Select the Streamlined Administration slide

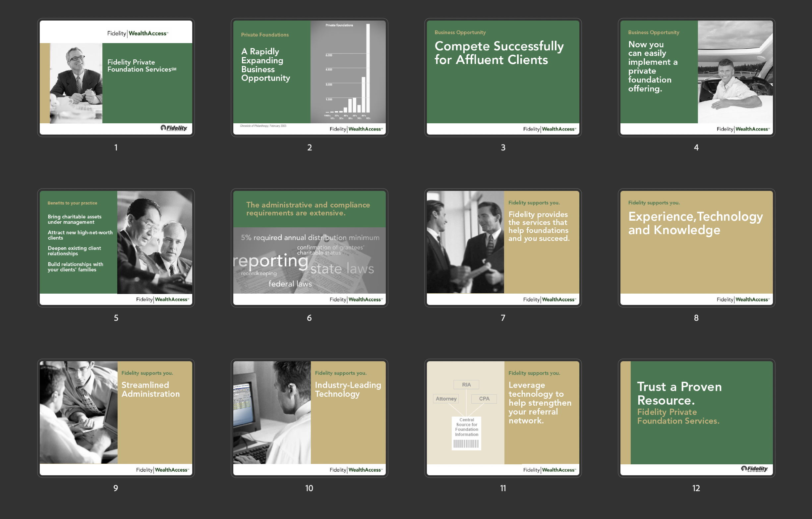pyautogui.click(x=116, y=418)
